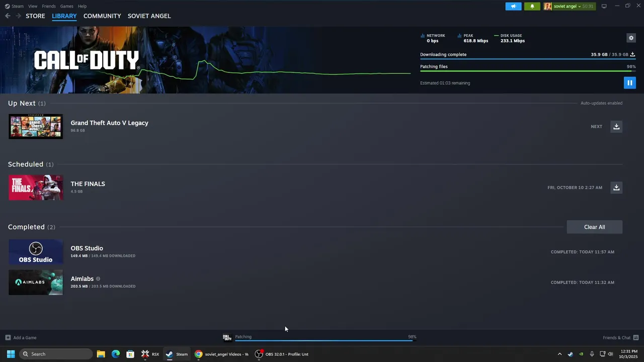Click Add a Game link
This screenshot has width=644, height=362.
[x=25, y=338]
